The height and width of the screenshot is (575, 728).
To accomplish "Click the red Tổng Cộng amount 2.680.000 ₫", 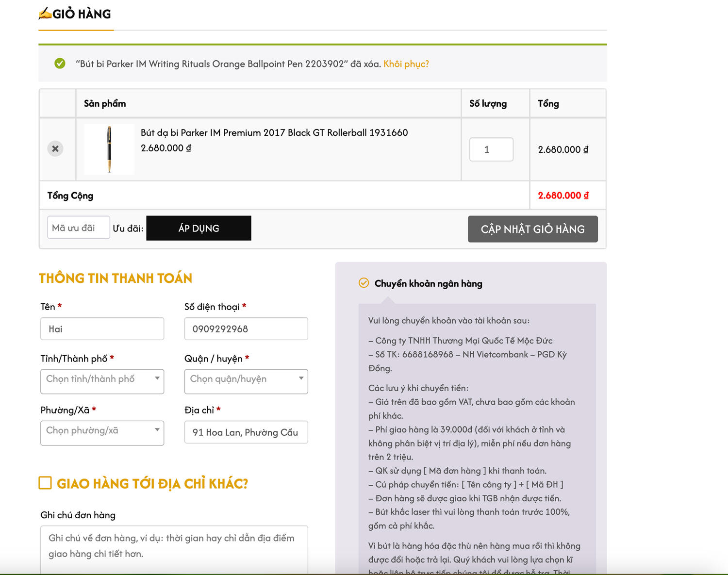I will click(x=563, y=196).
